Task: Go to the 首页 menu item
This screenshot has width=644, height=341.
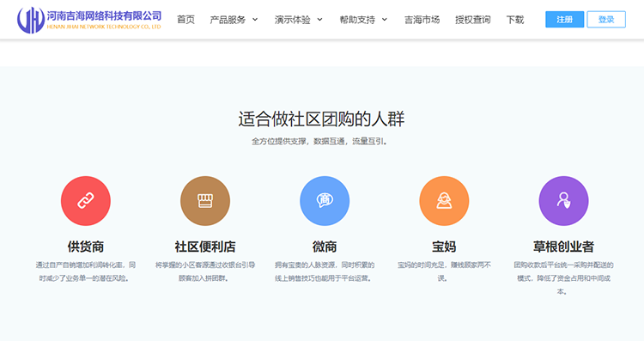Action: [185, 19]
